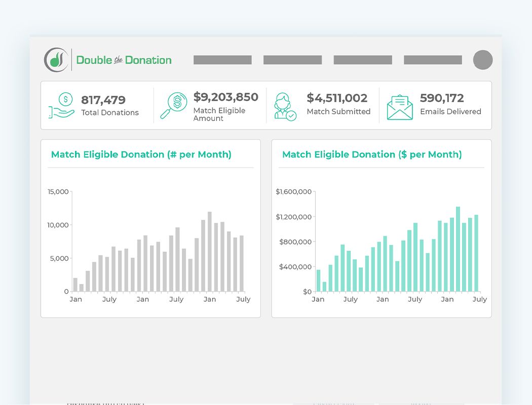
Task: Click the Double the Donation wordmark
Action: [124, 60]
